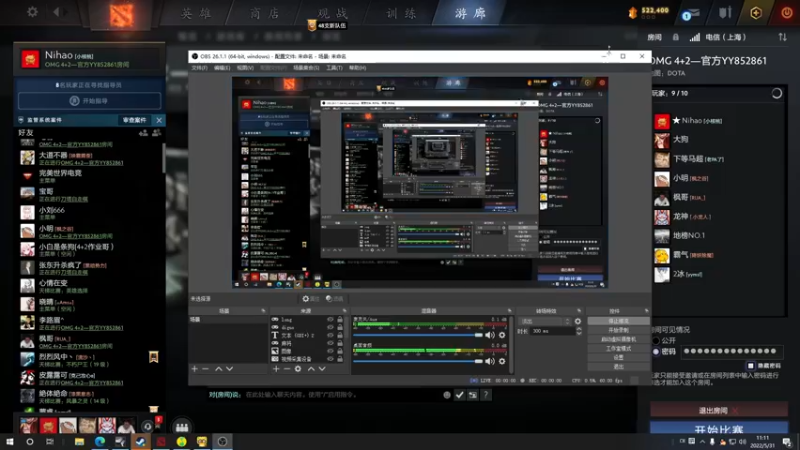800x450 pixels.
Task: Click transition duration stepper arrows
Action: pyautogui.click(x=579, y=331)
